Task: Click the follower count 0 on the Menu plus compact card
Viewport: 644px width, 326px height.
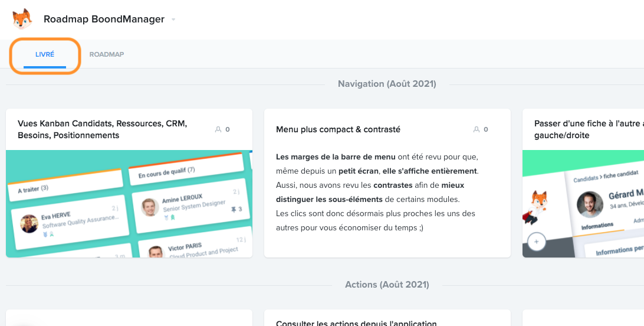Action: click(x=486, y=129)
